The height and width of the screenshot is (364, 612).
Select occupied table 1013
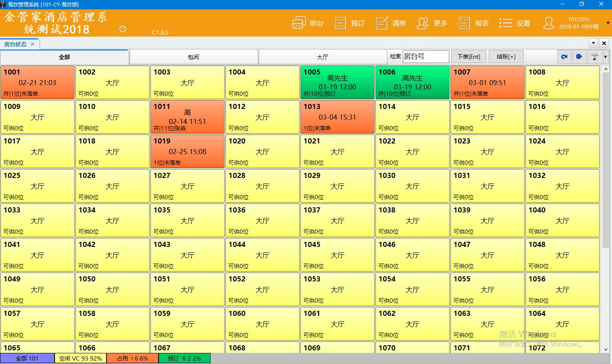(x=338, y=117)
